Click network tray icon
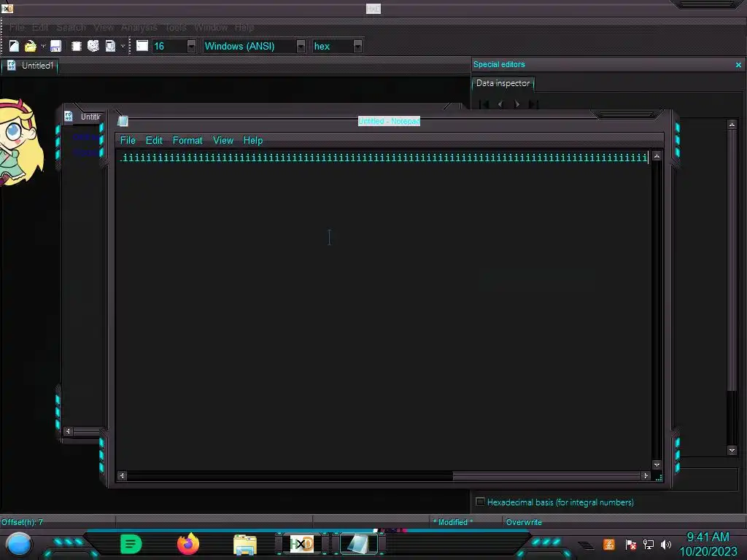This screenshot has height=560, width=747. pyautogui.click(x=649, y=544)
